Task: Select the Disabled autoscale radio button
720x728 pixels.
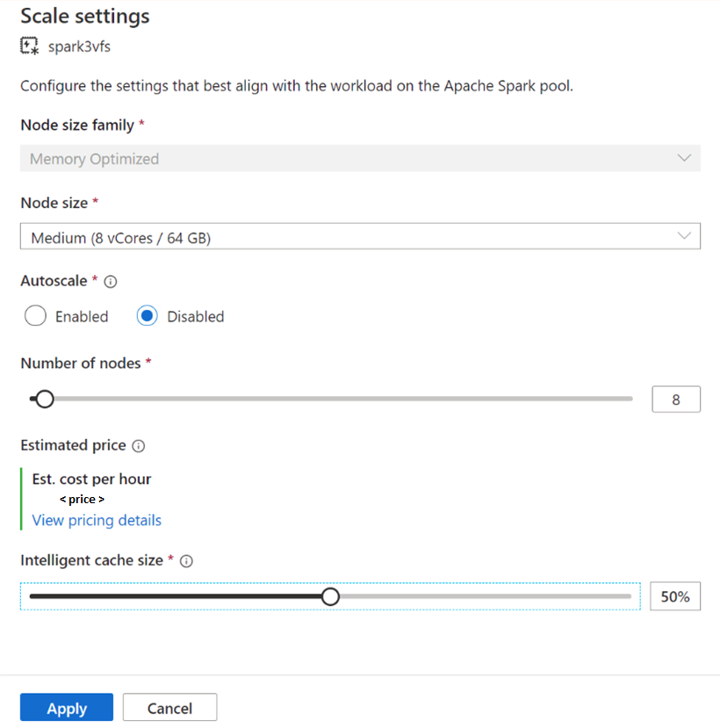Action: (147, 316)
